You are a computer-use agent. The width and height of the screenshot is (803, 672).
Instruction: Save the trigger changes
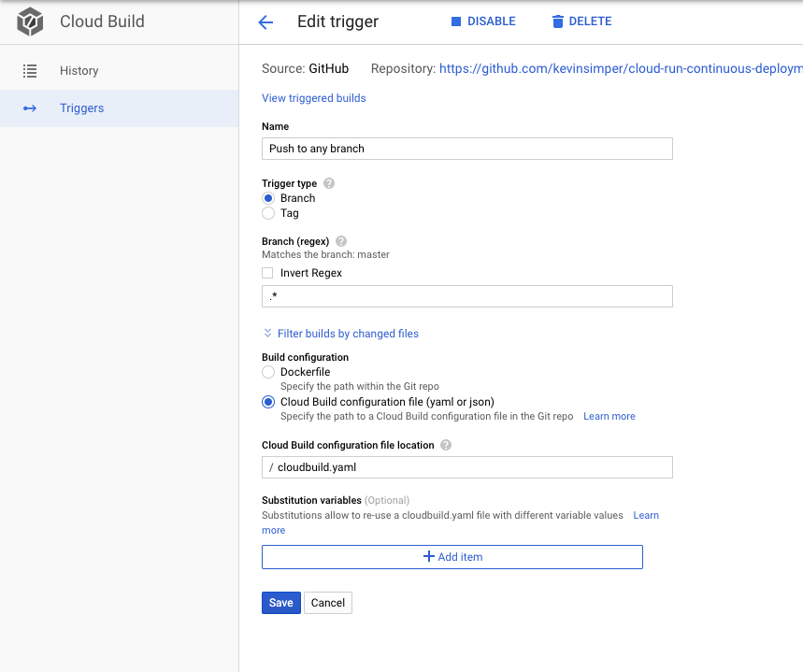coord(281,603)
